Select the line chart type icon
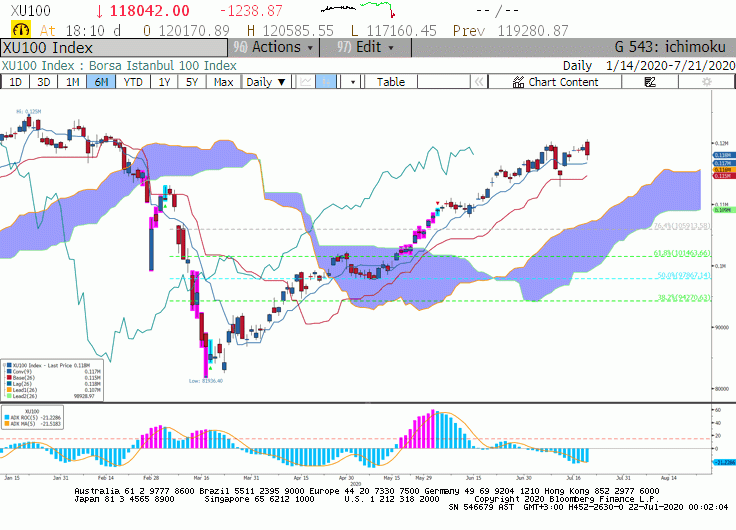736x530 pixels. (x=306, y=82)
